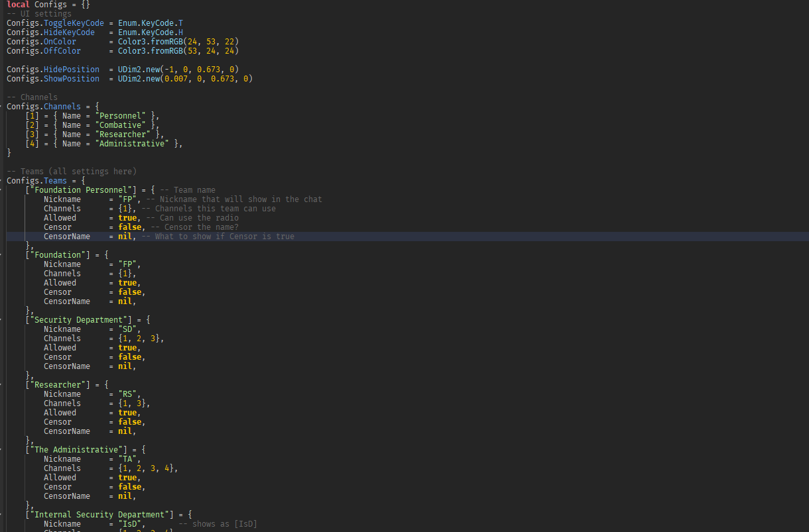Collapse the Configs.Channels table fold arrow
809x532 pixels.
(x=1, y=107)
